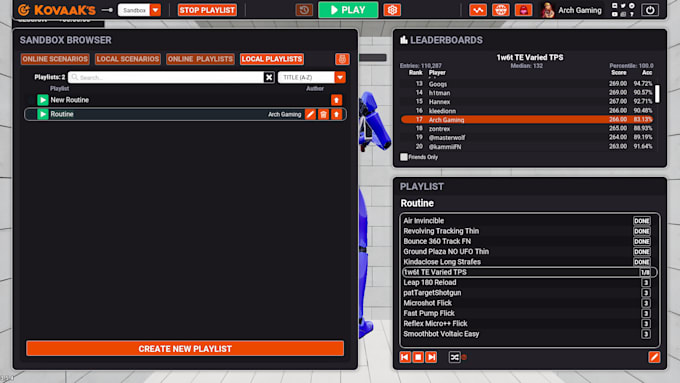Upload the Routine playlist
Image resolution: width=680 pixels, height=383 pixels.
tap(337, 115)
